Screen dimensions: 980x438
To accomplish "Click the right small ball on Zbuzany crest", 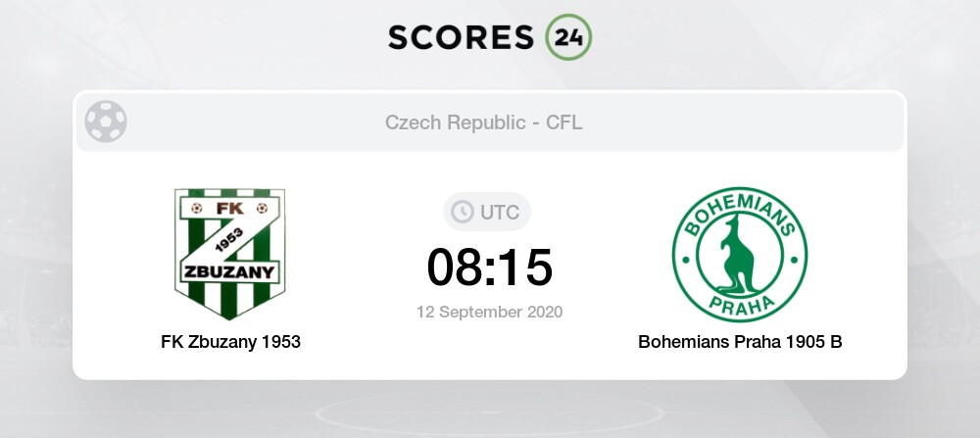I will [262, 208].
